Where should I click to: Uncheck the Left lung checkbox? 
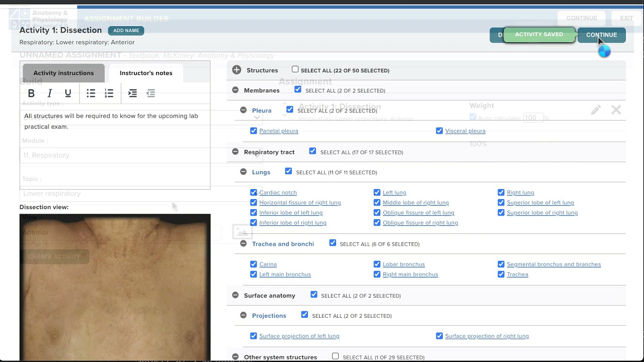pos(377,193)
